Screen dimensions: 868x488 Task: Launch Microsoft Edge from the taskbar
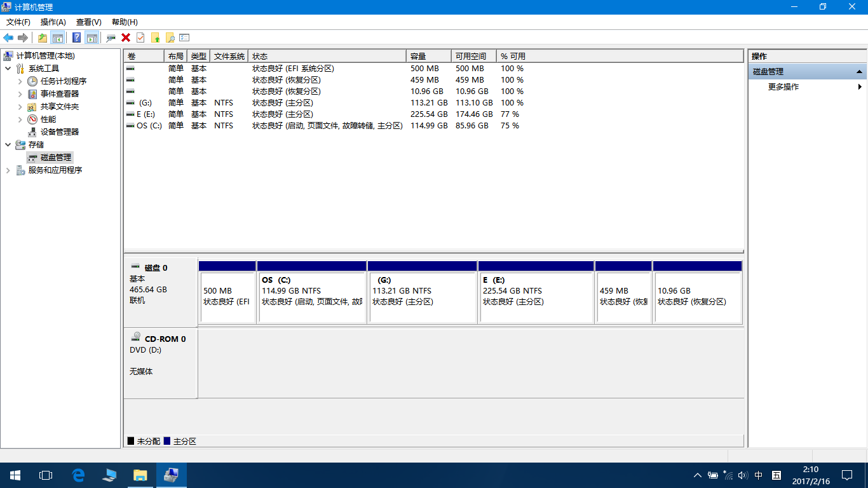pos(78,475)
